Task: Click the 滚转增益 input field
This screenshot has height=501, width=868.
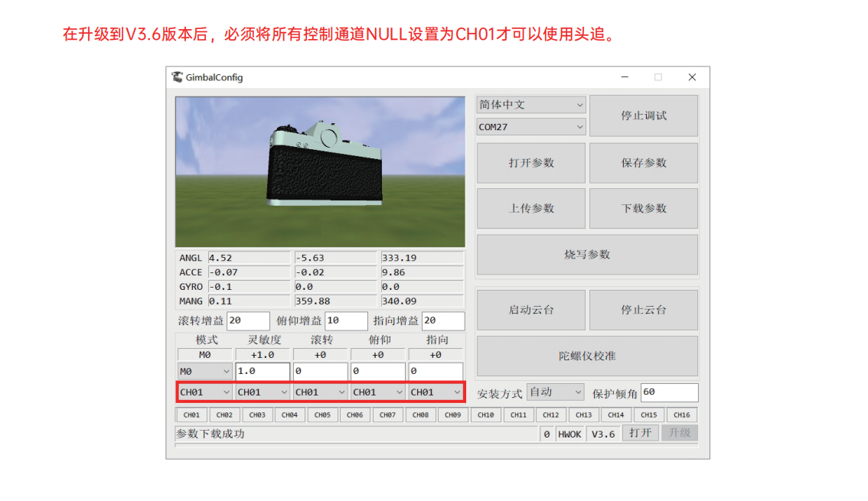Action: tap(248, 320)
